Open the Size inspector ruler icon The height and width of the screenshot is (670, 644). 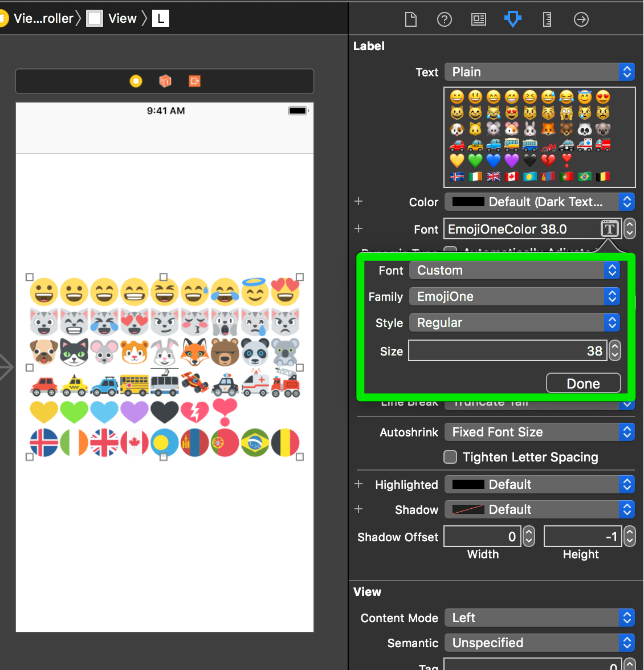click(547, 20)
